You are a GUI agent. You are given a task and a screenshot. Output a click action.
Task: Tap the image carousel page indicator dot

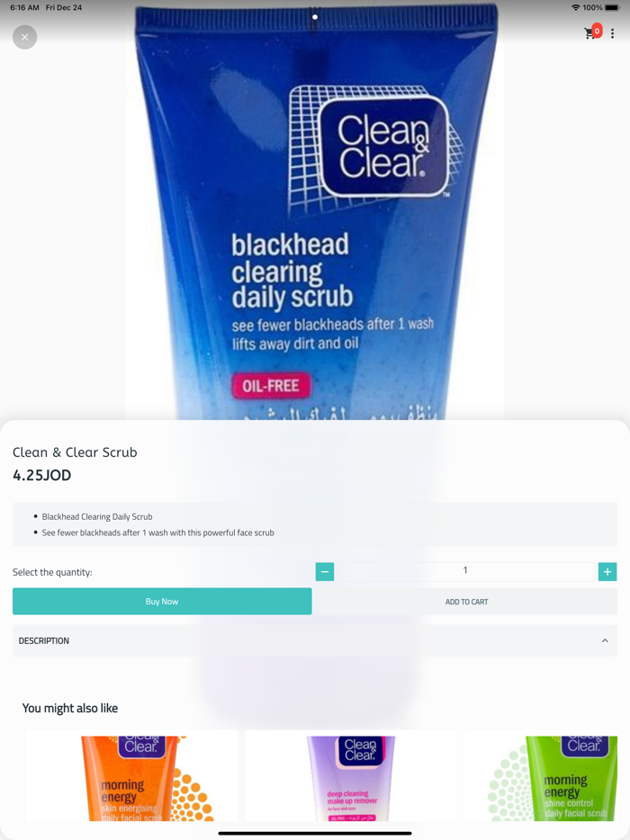tap(315, 17)
